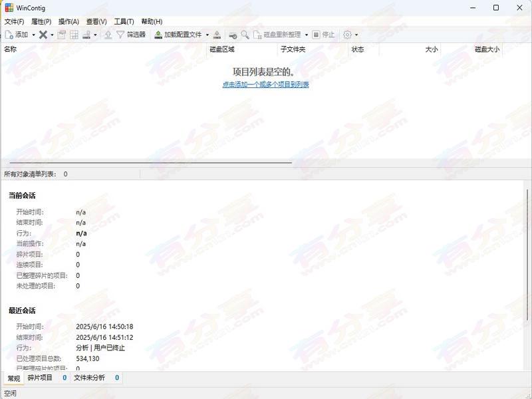Open the dropdown next to the X icon
The width and height of the screenshot is (532, 399).
52,35
